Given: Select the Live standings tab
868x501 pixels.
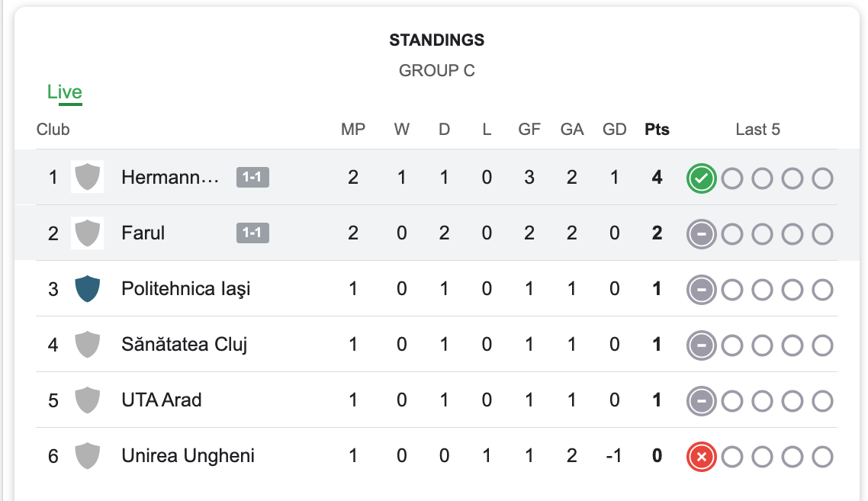Looking at the screenshot, I should (x=64, y=92).
